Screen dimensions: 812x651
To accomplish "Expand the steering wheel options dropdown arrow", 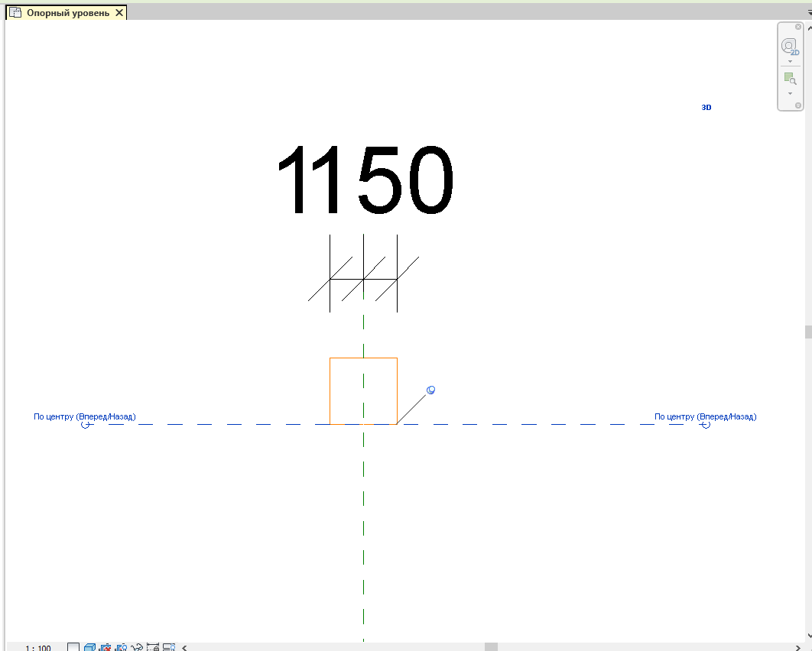I will click(x=790, y=62).
